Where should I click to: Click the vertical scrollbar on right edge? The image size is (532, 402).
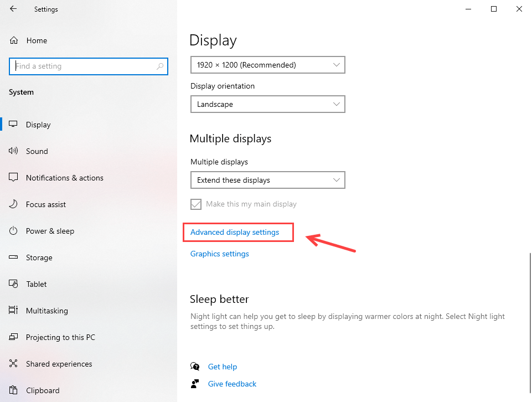(530, 322)
